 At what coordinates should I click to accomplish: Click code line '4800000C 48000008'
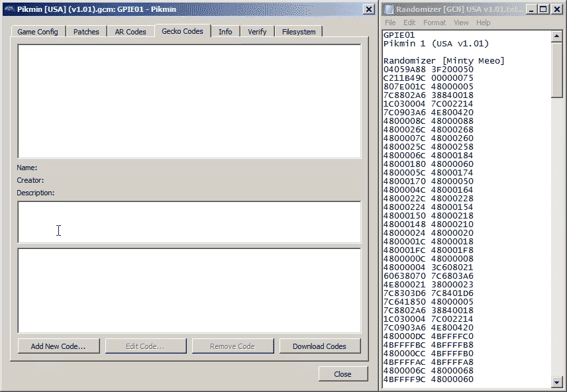428,259
